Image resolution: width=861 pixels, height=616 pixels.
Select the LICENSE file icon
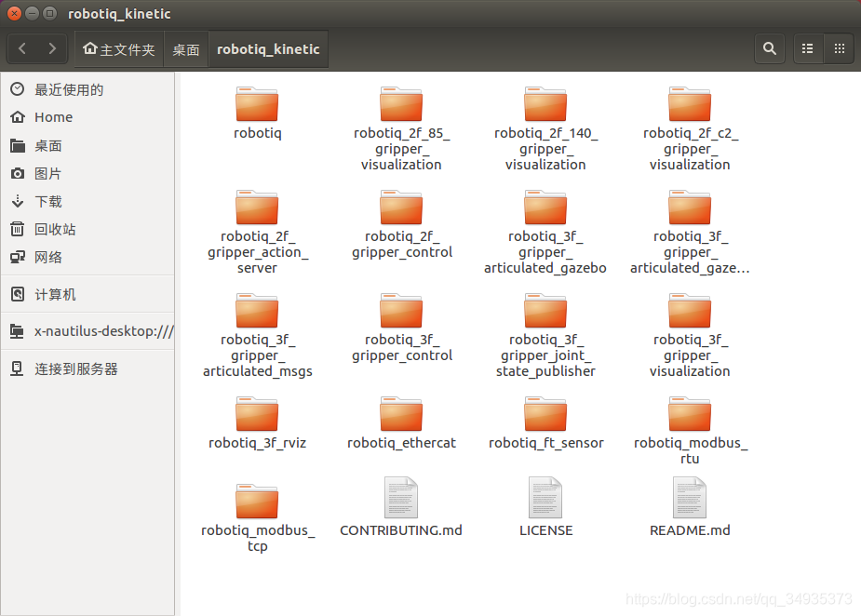point(545,498)
